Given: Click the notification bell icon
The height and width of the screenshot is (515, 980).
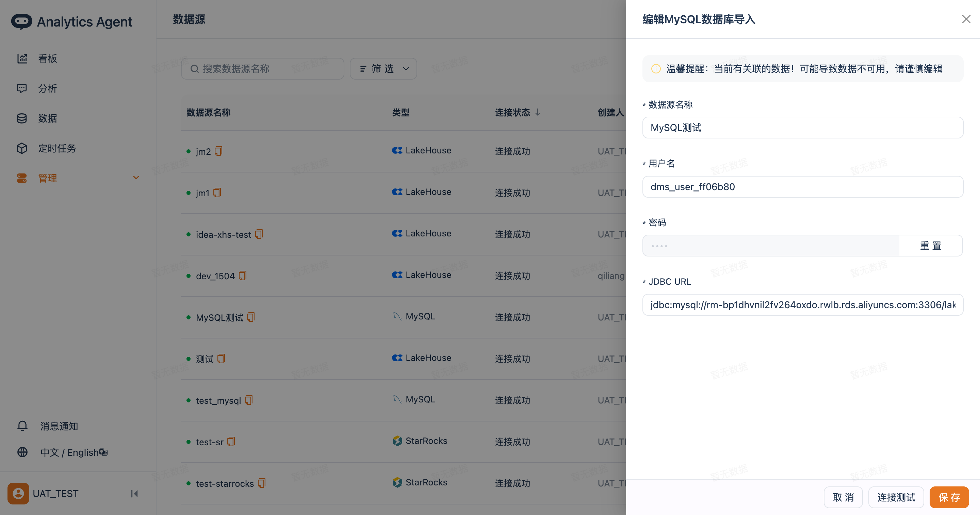Looking at the screenshot, I should [22, 426].
